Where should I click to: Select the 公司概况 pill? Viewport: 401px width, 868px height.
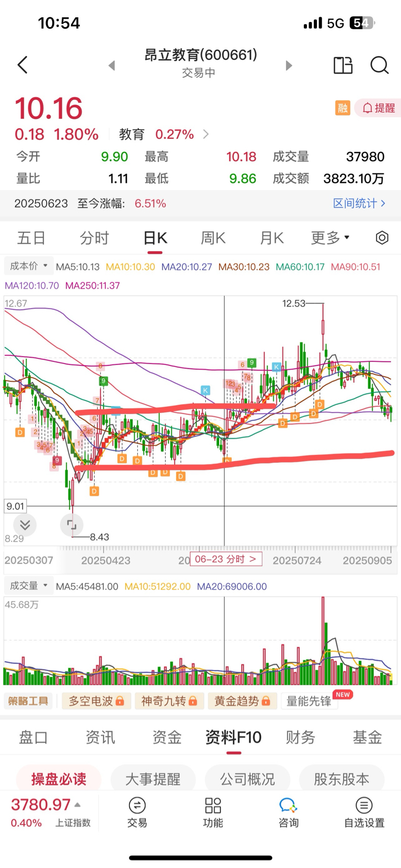[x=247, y=779]
